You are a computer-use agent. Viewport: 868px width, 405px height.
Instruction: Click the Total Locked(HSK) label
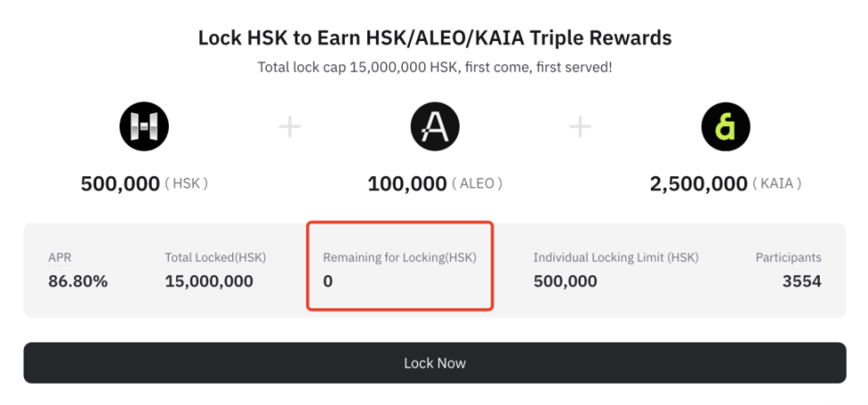(x=215, y=257)
